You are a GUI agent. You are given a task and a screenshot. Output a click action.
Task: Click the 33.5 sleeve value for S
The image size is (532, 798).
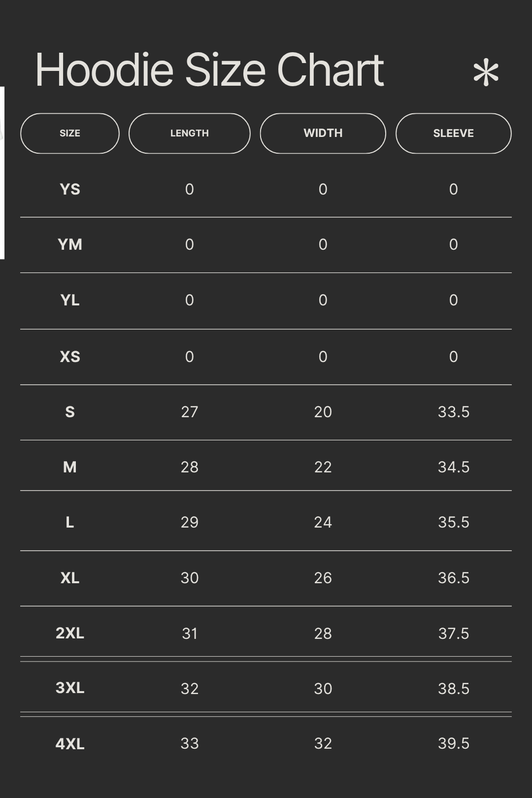(453, 412)
